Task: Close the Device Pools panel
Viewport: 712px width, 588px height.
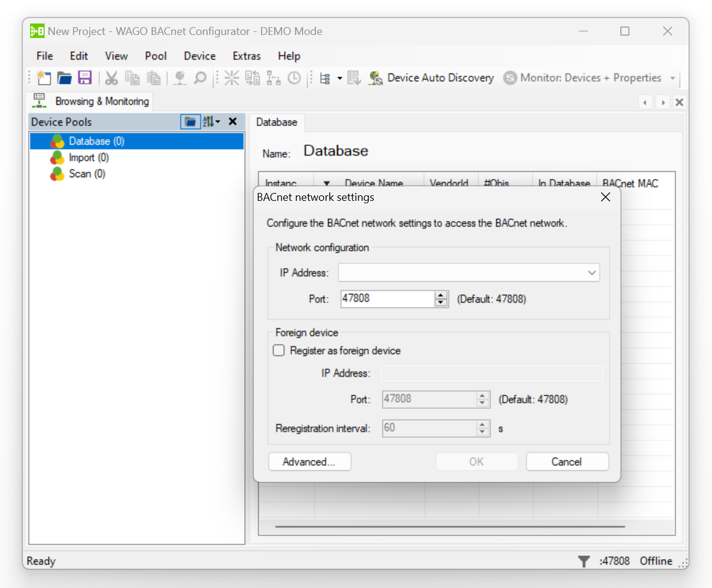Action: (x=233, y=121)
